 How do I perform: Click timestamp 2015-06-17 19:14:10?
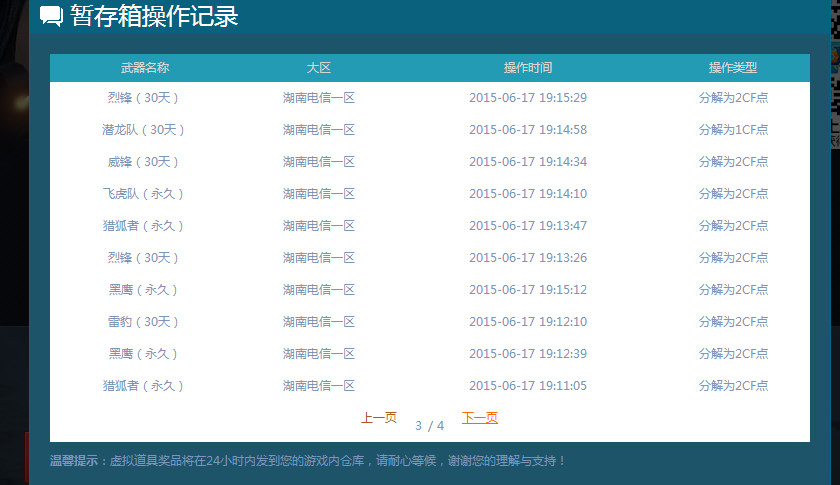point(528,193)
